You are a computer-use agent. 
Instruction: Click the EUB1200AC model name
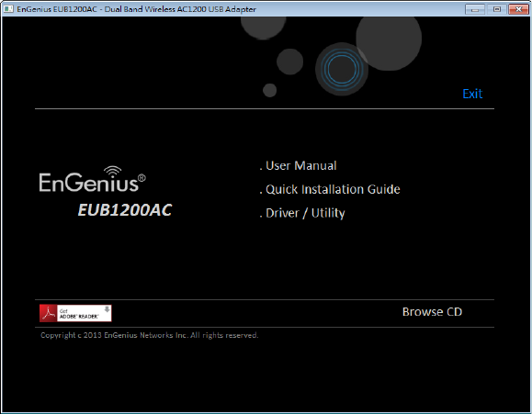coord(125,210)
